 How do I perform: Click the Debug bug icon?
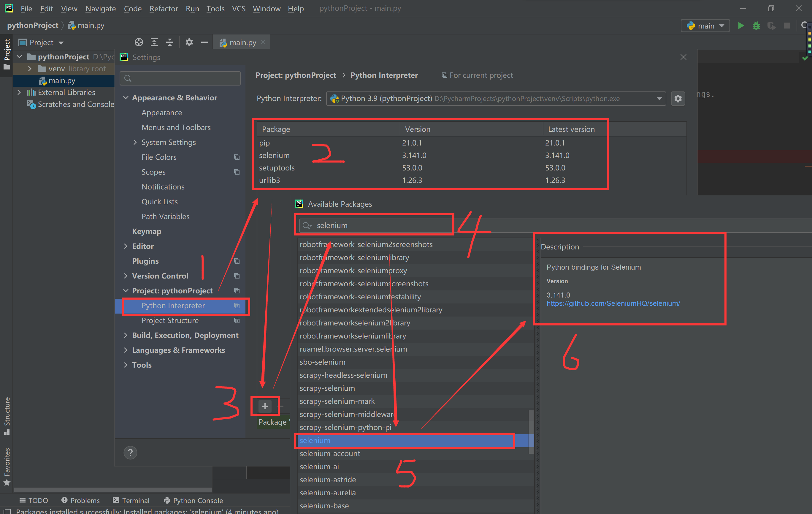pyautogui.click(x=756, y=26)
